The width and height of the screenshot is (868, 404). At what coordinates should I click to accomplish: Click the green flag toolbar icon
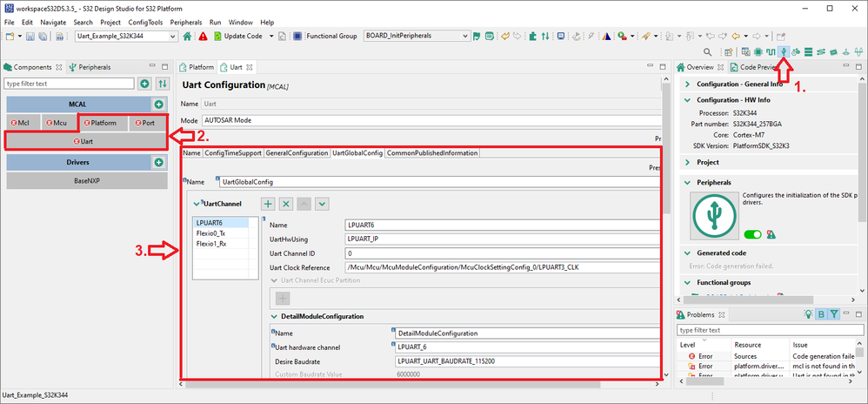(477, 36)
